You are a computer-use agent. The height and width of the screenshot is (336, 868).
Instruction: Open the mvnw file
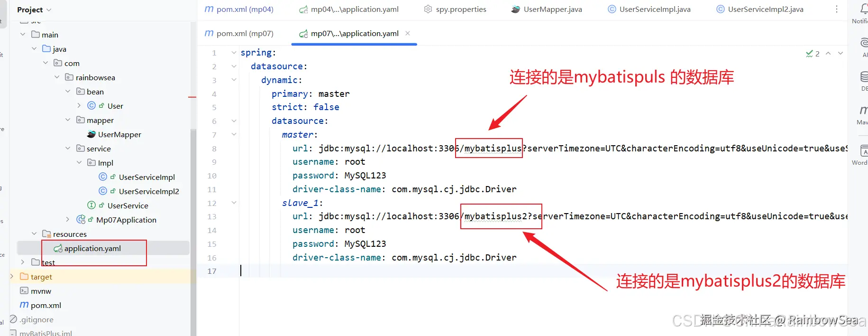(x=41, y=291)
